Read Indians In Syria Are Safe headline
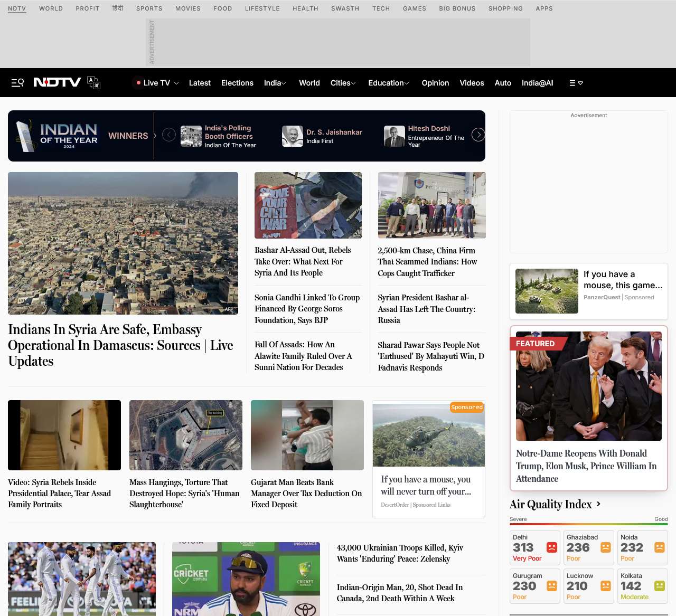The image size is (676, 616). pyautogui.click(x=120, y=345)
